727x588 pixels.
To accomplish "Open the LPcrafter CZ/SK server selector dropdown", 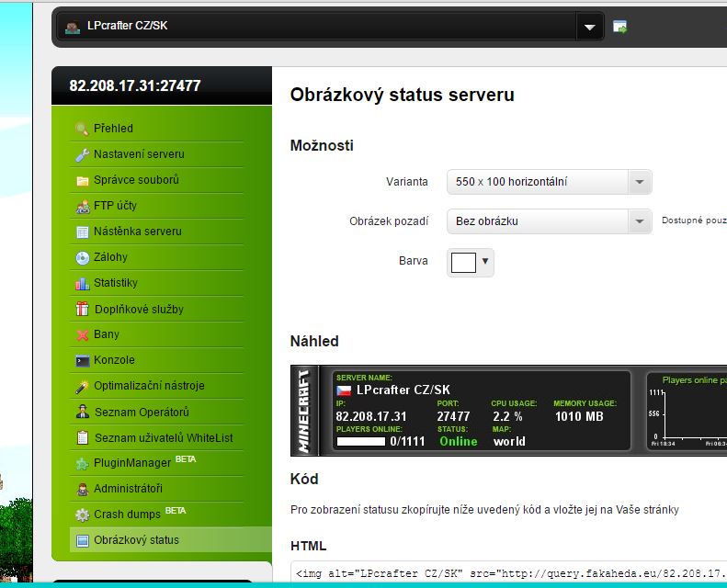I will coord(589,28).
